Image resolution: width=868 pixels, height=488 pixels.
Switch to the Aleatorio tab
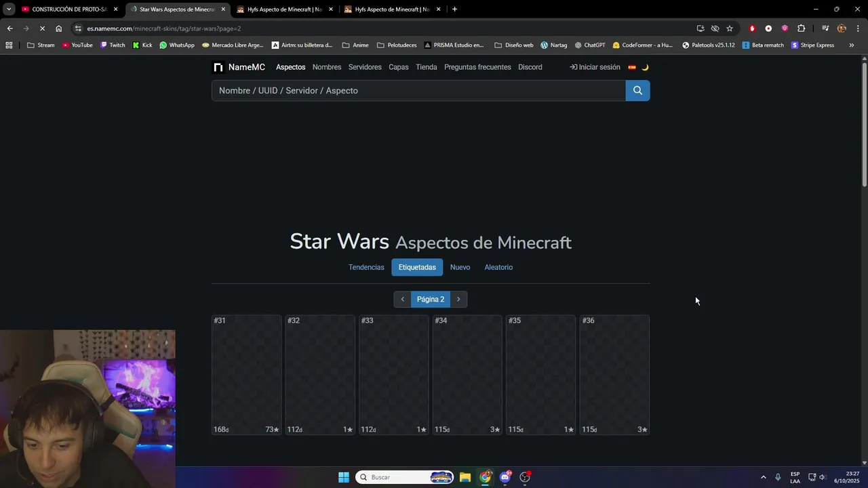click(x=498, y=267)
